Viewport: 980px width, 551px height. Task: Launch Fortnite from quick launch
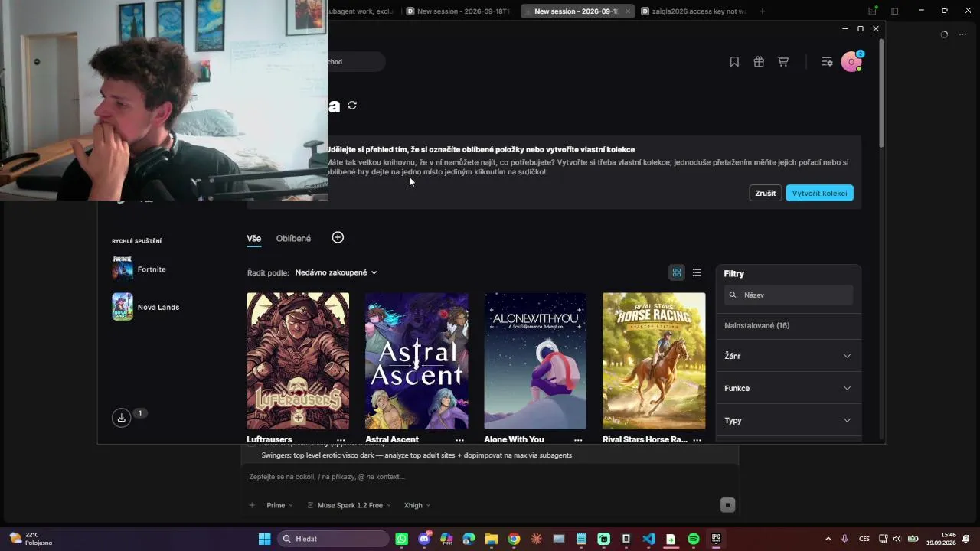pyautogui.click(x=139, y=269)
